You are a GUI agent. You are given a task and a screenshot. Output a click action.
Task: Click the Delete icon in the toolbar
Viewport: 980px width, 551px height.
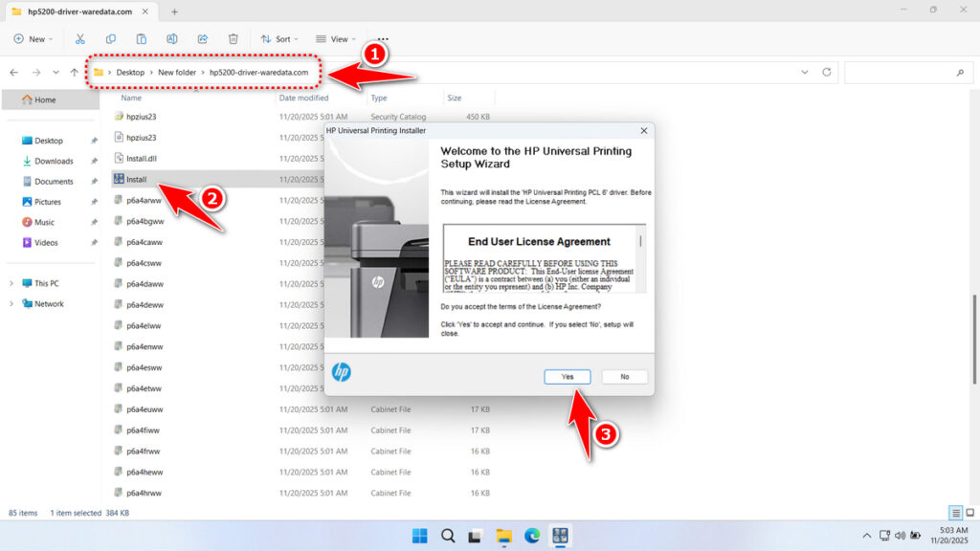tap(233, 38)
